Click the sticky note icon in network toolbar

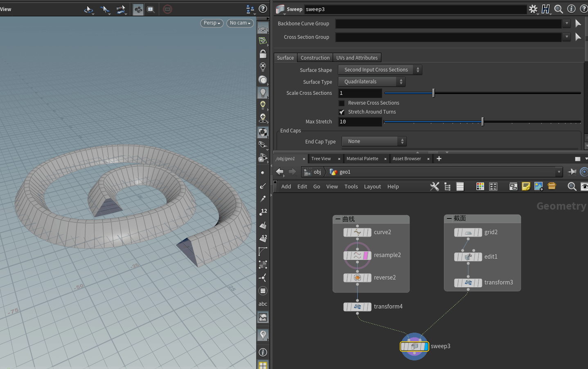coord(526,186)
